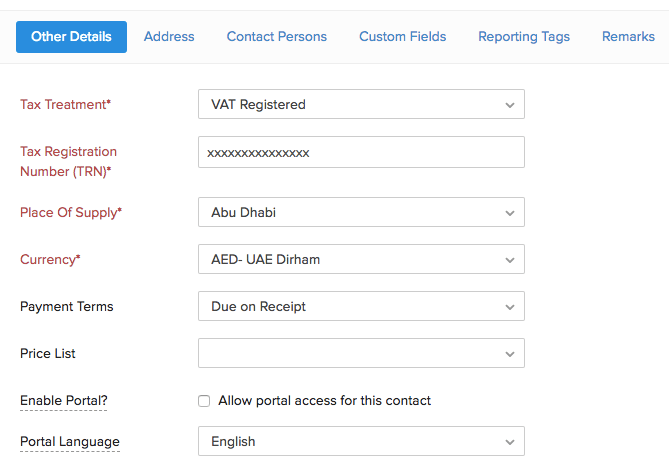The image size is (669, 466).
Task: Switch to the Other Details tab
Action: click(x=71, y=37)
